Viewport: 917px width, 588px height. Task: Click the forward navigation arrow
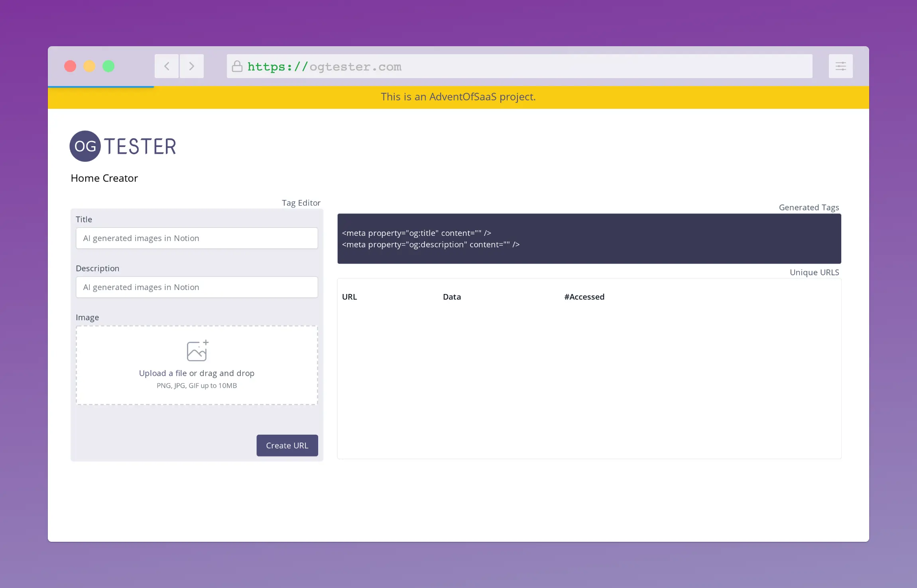(x=192, y=66)
